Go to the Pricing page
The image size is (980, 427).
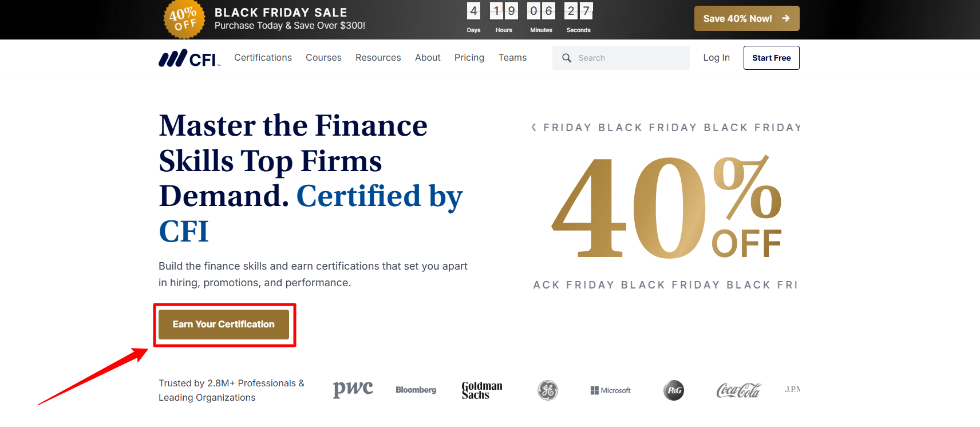(469, 58)
